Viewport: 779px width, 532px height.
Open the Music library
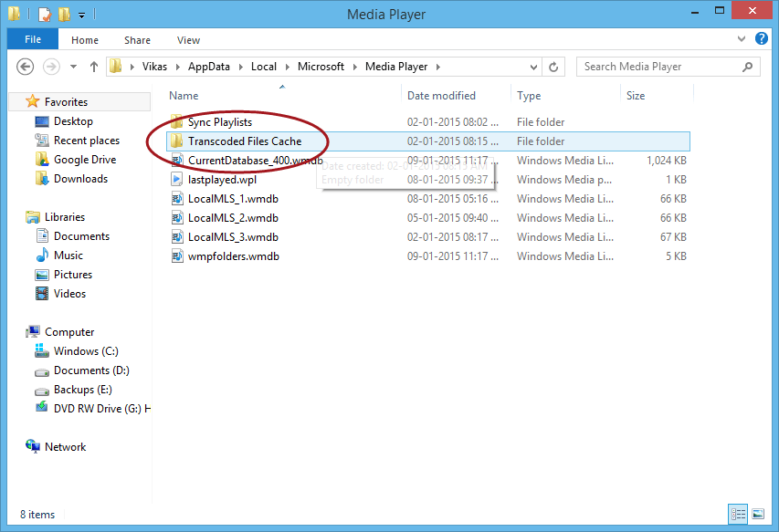68,256
